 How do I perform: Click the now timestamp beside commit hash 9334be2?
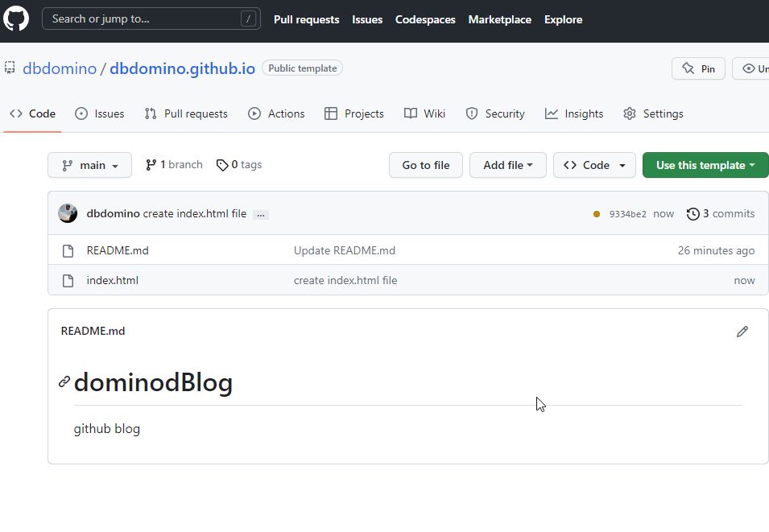(664, 214)
